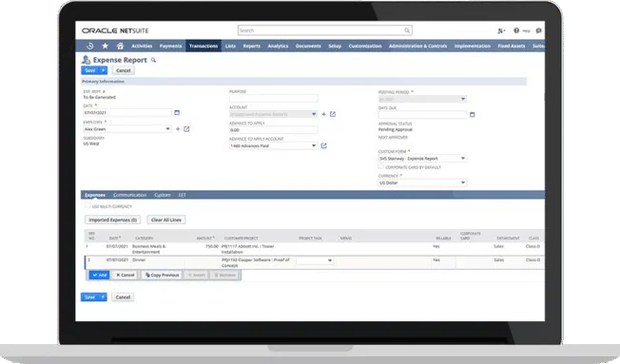Click the magnifier in the global search box
Image resolution: width=620 pixels, height=364 pixels.
(407, 30)
